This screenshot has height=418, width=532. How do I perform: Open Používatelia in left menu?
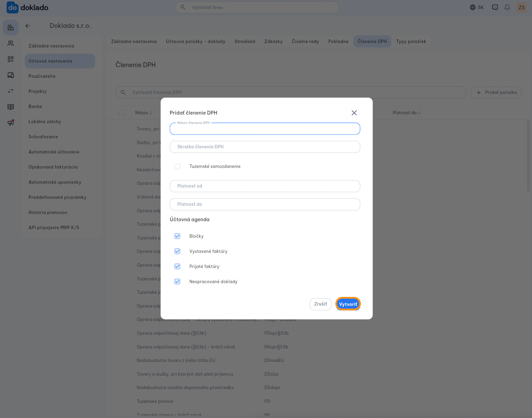(x=60, y=76)
